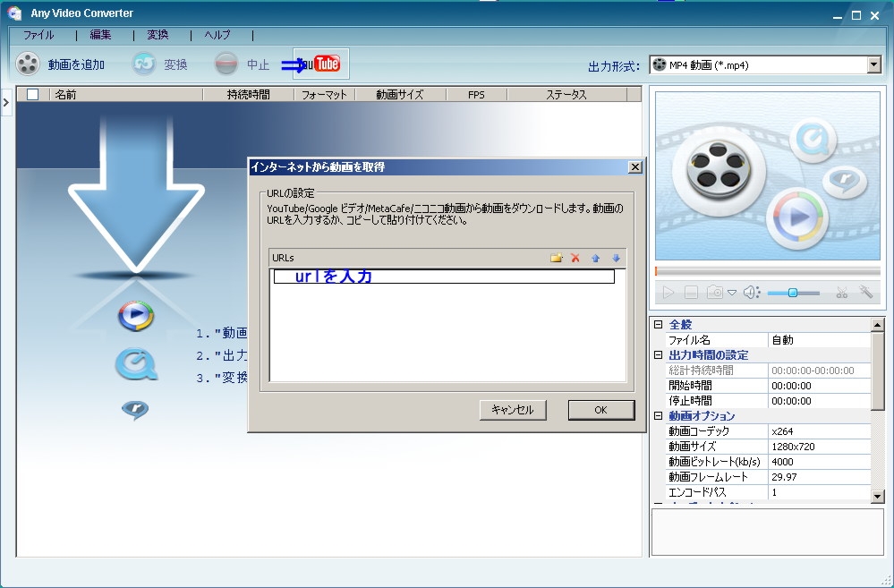The width and height of the screenshot is (894, 588).
Task: Sort by 動画サイズ column header
Action: click(400, 95)
